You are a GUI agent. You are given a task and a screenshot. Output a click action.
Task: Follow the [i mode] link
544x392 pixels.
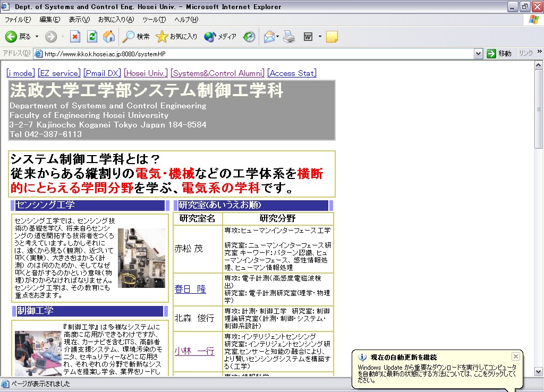(21, 73)
